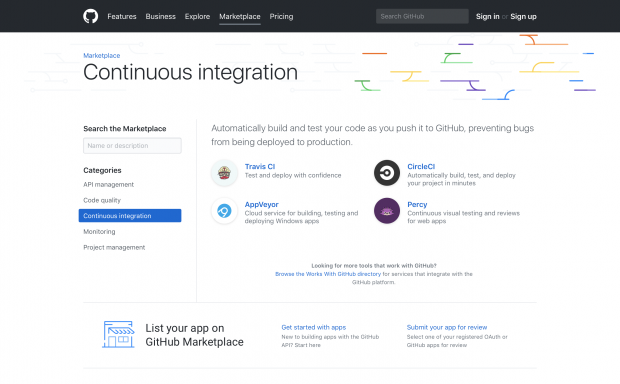
Task: Click 'Continuous visual testing and reviews' description
Action: point(463,217)
